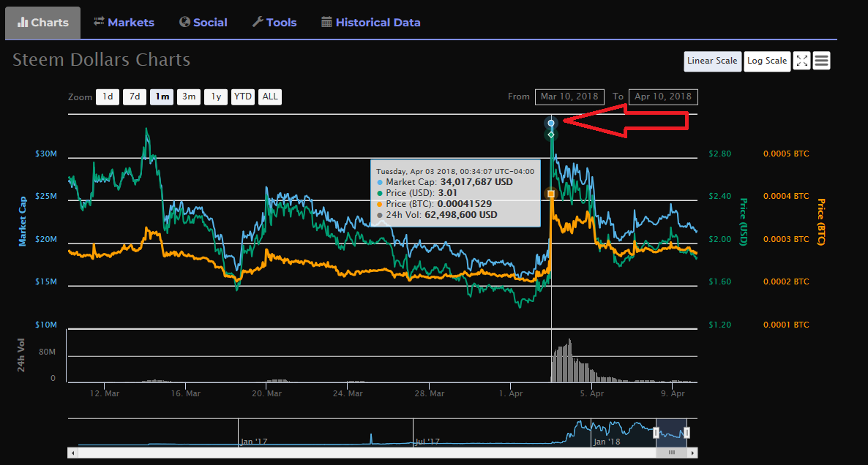Screen dimensions: 868x465
Task: Click the 0.0005 BTC axis value
Action: coord(786,154)
